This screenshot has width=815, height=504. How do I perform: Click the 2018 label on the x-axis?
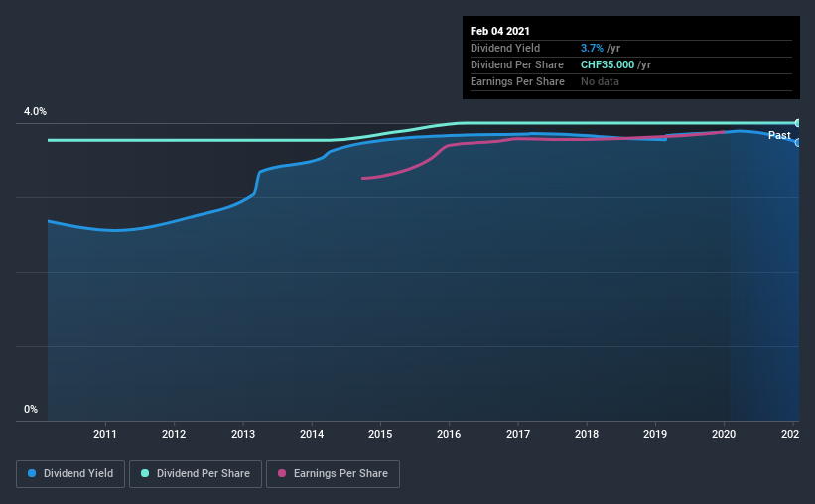[x=587, y=434]
